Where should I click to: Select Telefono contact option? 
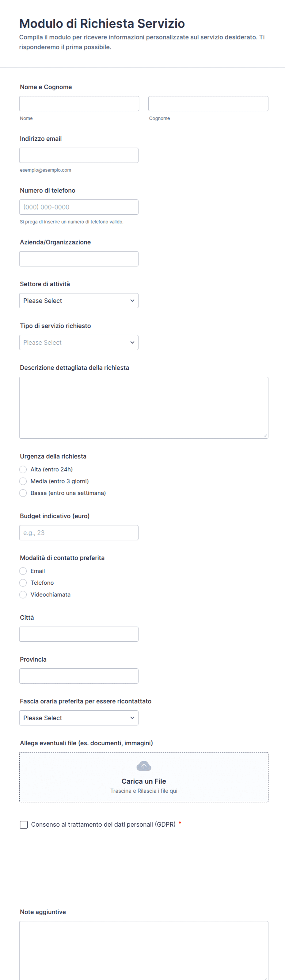pyautogui.click(x=23, y=583)
